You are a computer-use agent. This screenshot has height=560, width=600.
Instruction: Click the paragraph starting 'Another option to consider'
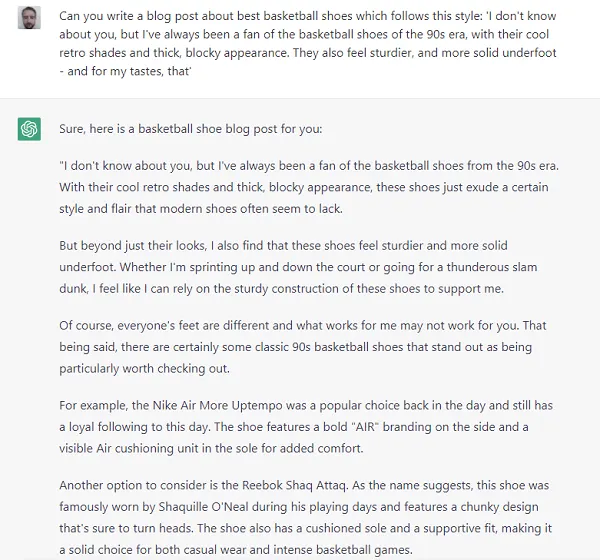click(305, 518)
